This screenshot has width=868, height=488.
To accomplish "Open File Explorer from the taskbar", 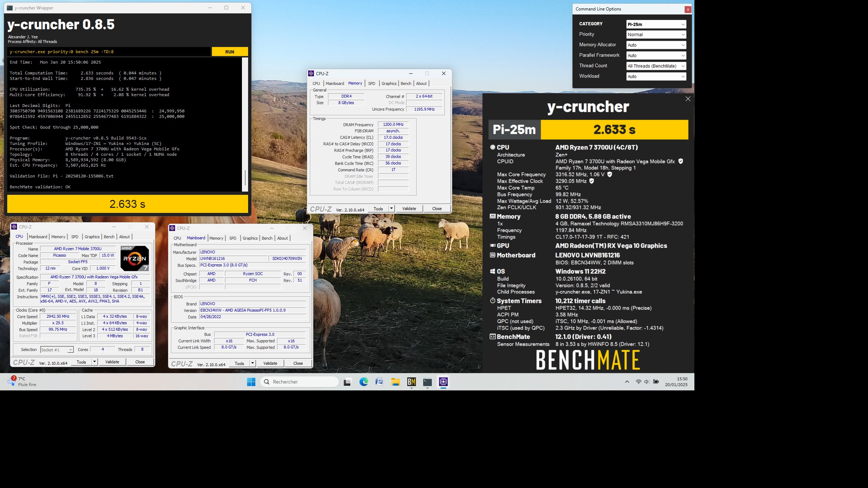I will coord(395,382).
